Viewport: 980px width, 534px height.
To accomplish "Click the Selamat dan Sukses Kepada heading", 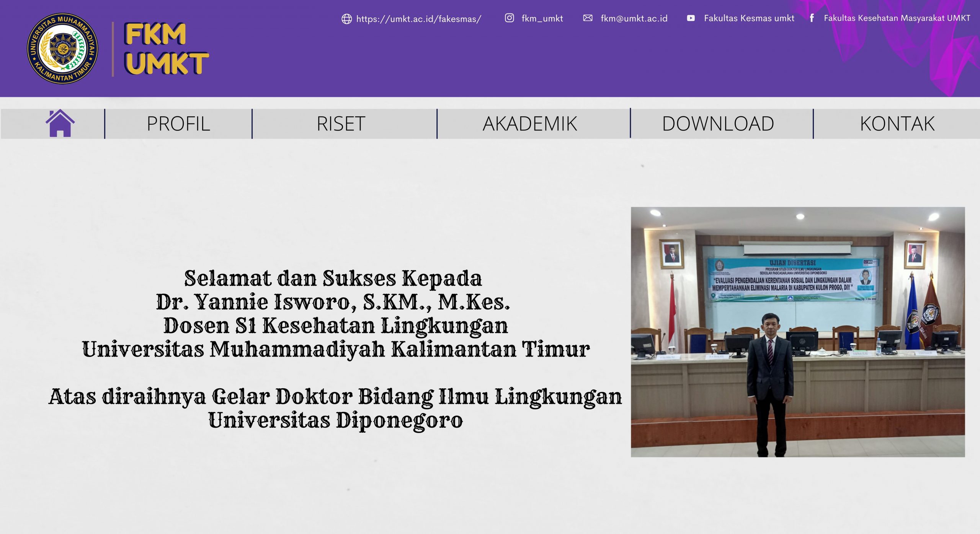I will click(x=333, y=278).
